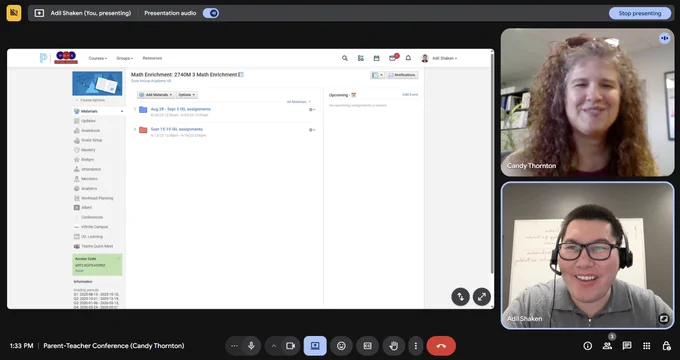The height and width of the screenshot is (360, 680).
Task: Open Resources in Schoology top menu
Action: tap(152, 58)
